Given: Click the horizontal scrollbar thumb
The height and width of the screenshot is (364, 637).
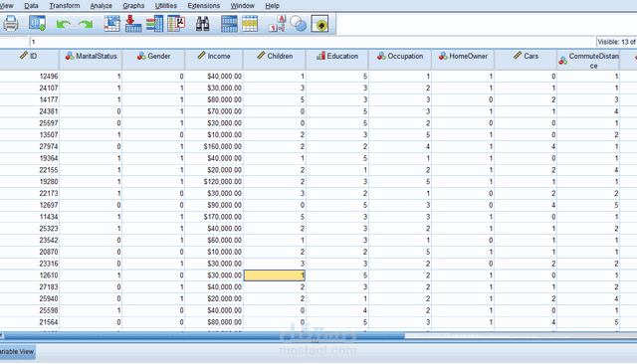Looking at the screenshot, I should [x=203, y=335].
